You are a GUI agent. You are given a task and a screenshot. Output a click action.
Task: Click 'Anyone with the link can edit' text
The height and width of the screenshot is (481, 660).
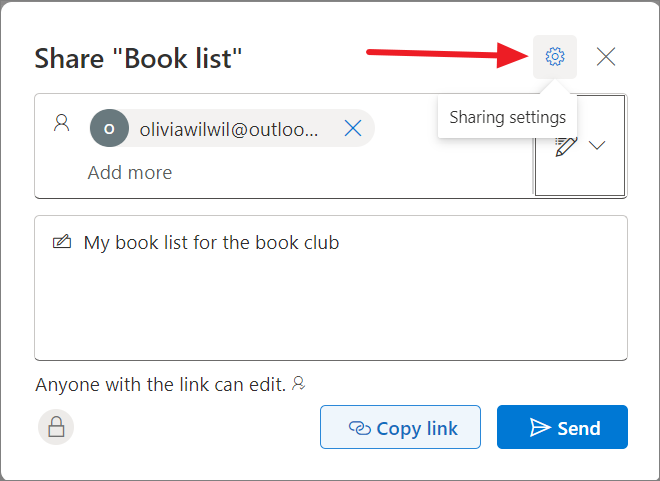[161, 385]
